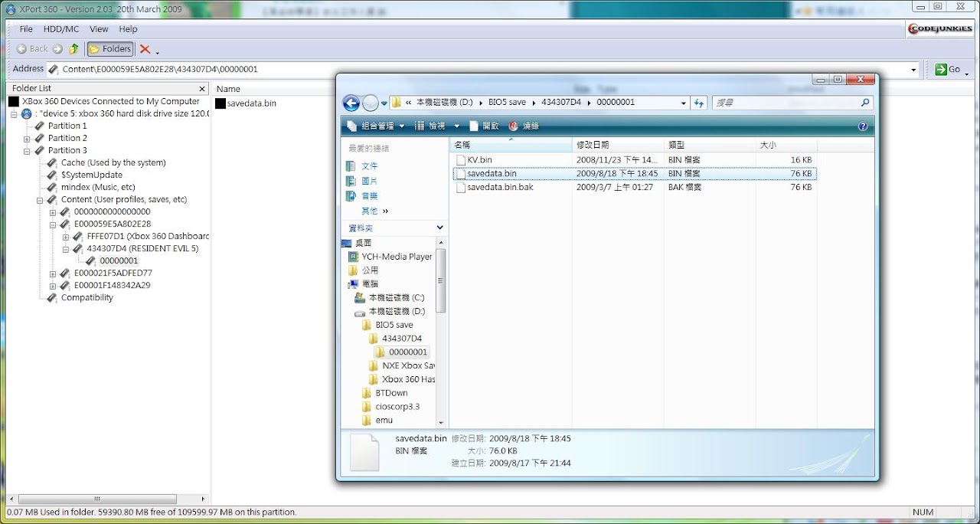Select the Xbox 360 hard disk device icon
The width and height of the screenshot is (980, 524).
point(27,113)
